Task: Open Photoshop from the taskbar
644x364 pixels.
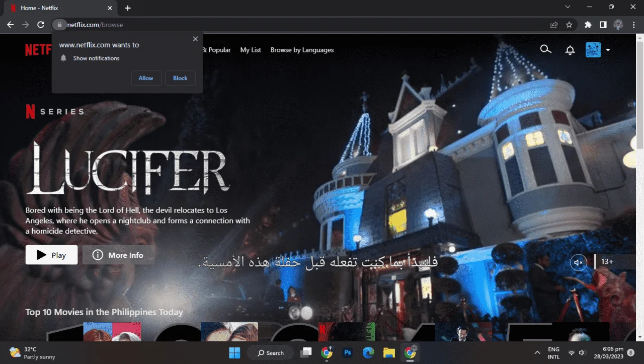Action: [x=347, y=352]
